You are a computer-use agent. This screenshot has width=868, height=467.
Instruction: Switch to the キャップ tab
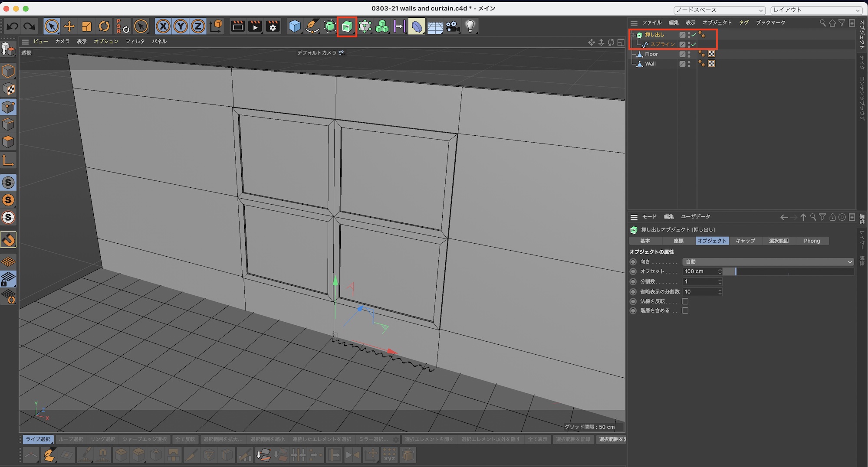click(x=745, y=241)
